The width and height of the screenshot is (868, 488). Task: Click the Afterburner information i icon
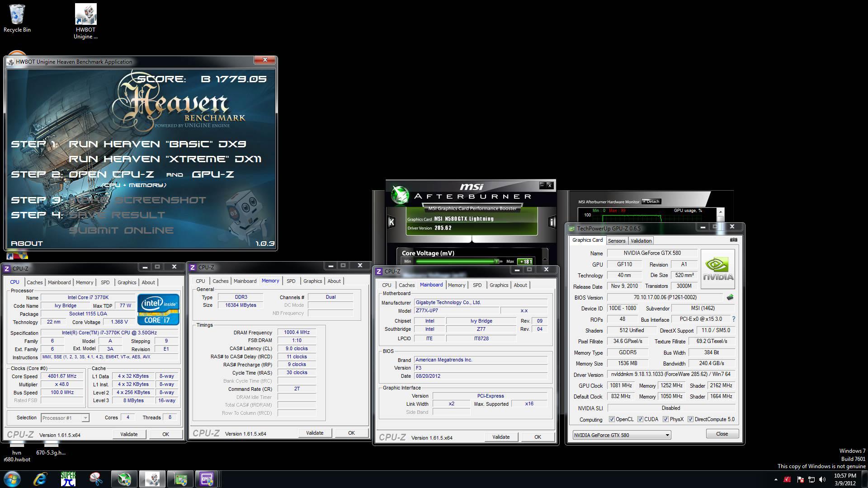pyautogui.click(x=552, y=222)
